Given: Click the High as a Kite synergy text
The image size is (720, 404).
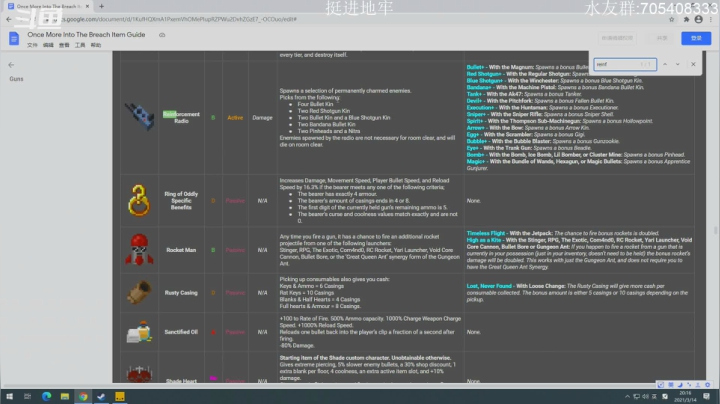Looking at the screenshot, I should point(483,240).
